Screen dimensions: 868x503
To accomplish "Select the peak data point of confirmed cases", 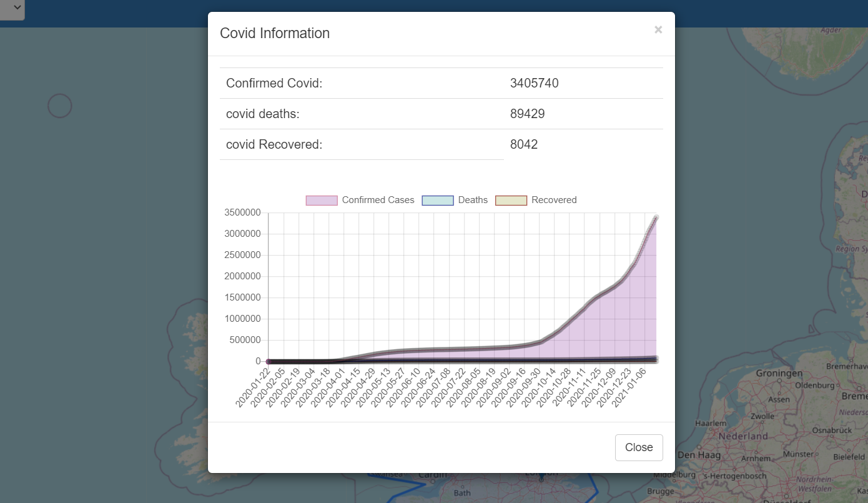I will [x=656, y=217].
